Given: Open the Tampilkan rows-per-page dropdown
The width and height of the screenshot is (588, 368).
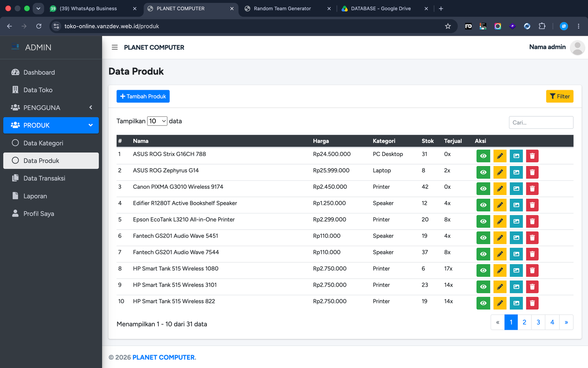Looking at the screenshot, I should point(157,121).
